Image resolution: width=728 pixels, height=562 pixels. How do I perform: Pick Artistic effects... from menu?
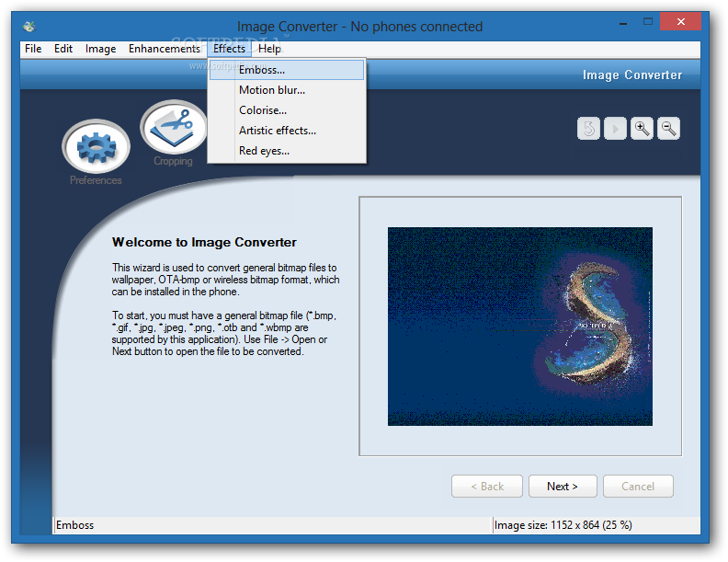(x=287, y=131)
